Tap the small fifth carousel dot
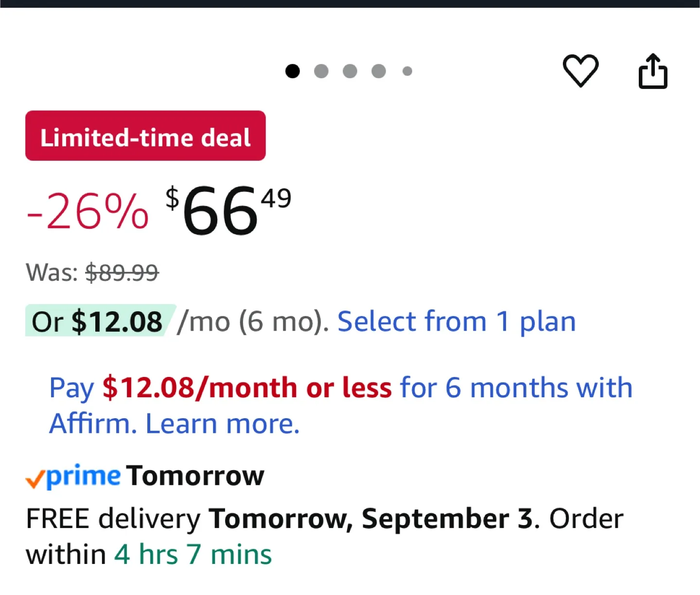 coord(407,71)
